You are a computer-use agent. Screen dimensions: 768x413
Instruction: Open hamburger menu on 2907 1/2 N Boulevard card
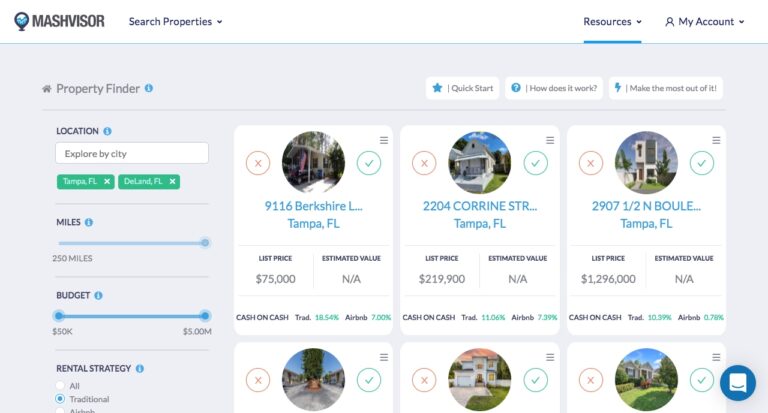click(716, 140)
